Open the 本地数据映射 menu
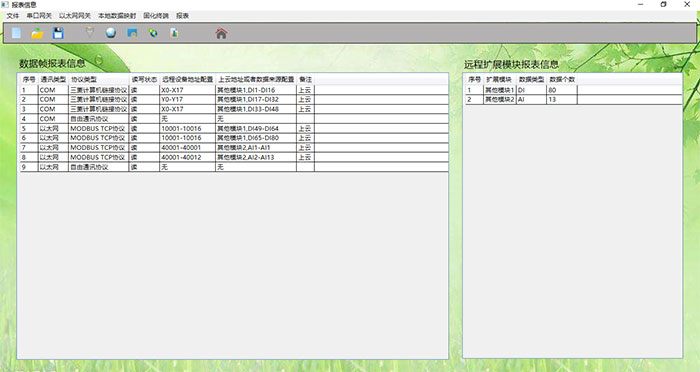This screenshot has height=372, width=700. [117, 16]
